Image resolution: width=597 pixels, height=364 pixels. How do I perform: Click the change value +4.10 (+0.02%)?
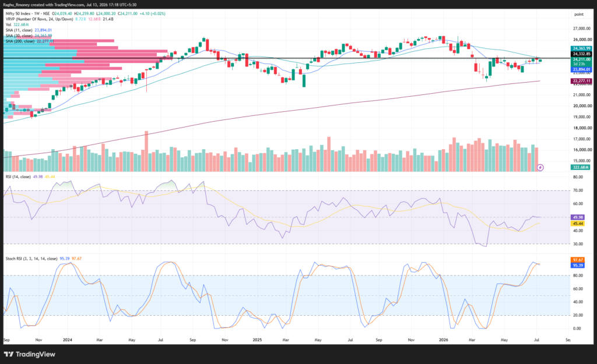(152, 13)
